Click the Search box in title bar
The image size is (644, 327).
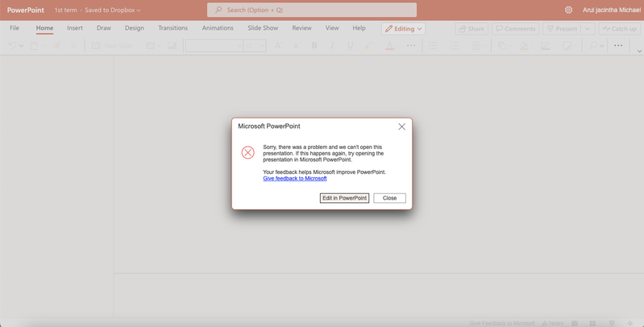[x=312, y=10]
